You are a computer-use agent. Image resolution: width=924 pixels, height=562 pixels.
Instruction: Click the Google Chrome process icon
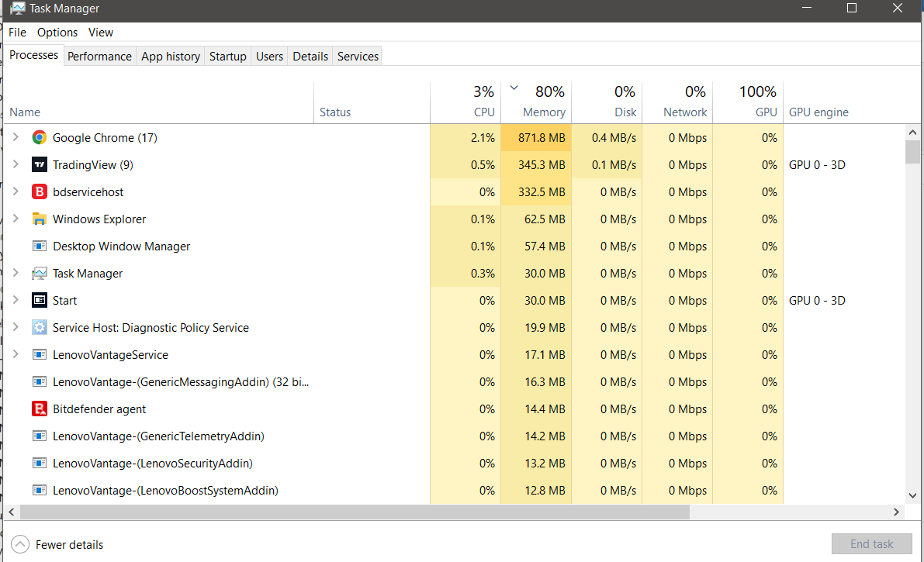click(x=40, y=138)
